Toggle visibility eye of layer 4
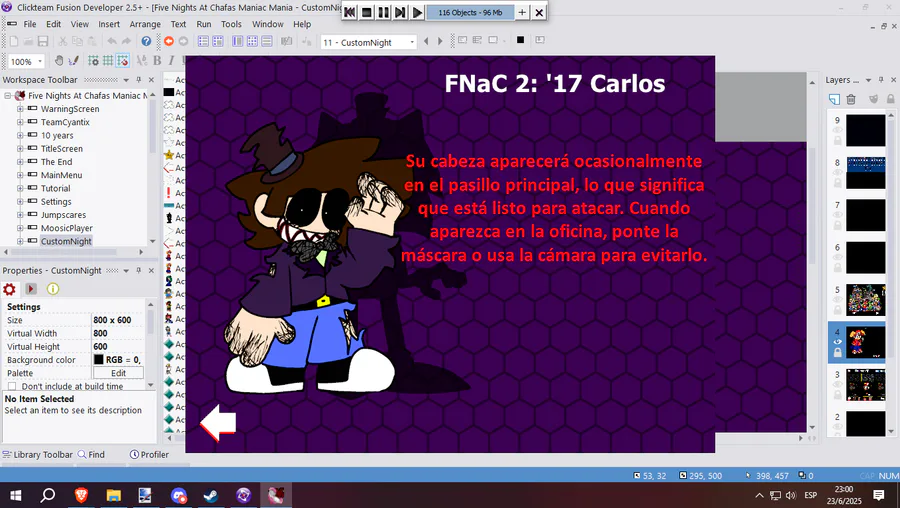The image size is (900, 508). point(837,342)
